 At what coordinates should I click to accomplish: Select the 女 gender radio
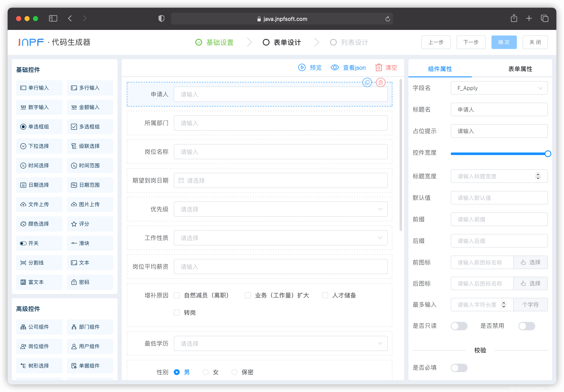pos(206,372)
